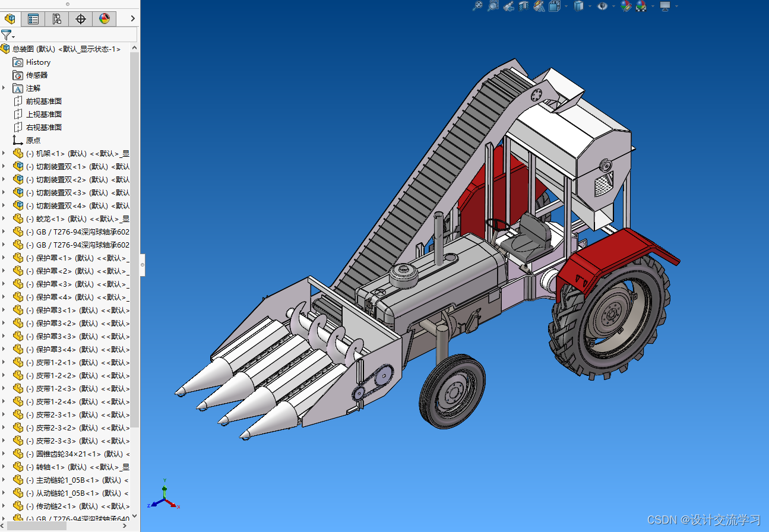This screenshot has height=532, width=769.
Task: Click the filter search input field
Action: (x=76, y=34)
